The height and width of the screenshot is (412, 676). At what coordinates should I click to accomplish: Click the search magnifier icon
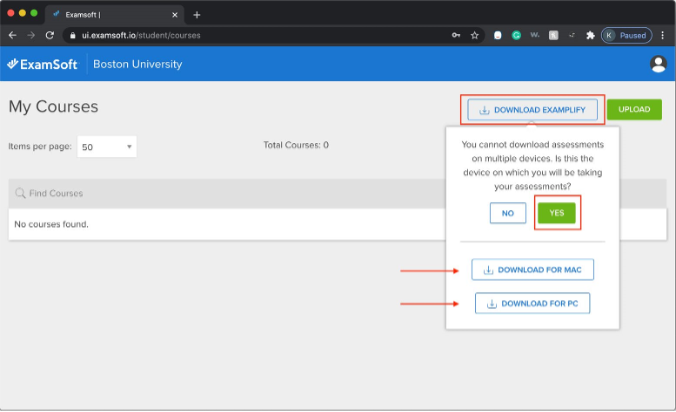pyautogui.click(x=20, y=193)
